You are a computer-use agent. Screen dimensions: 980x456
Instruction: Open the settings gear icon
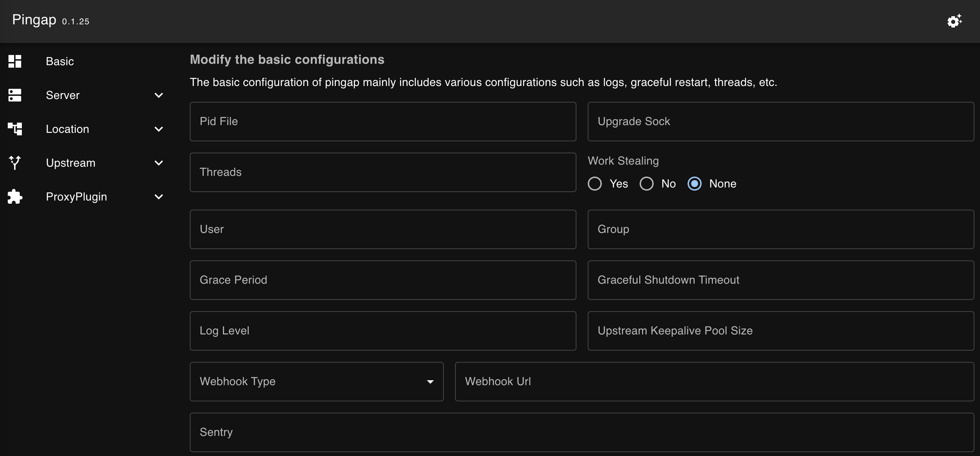point(955,21)
